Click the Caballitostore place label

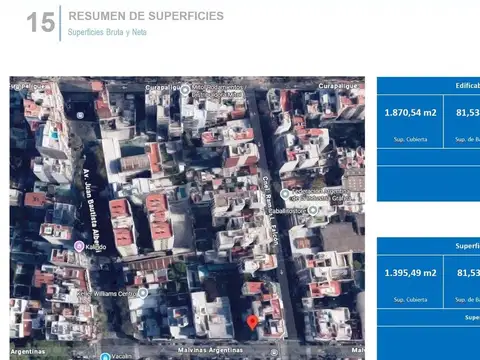click(x=287, y=211)
